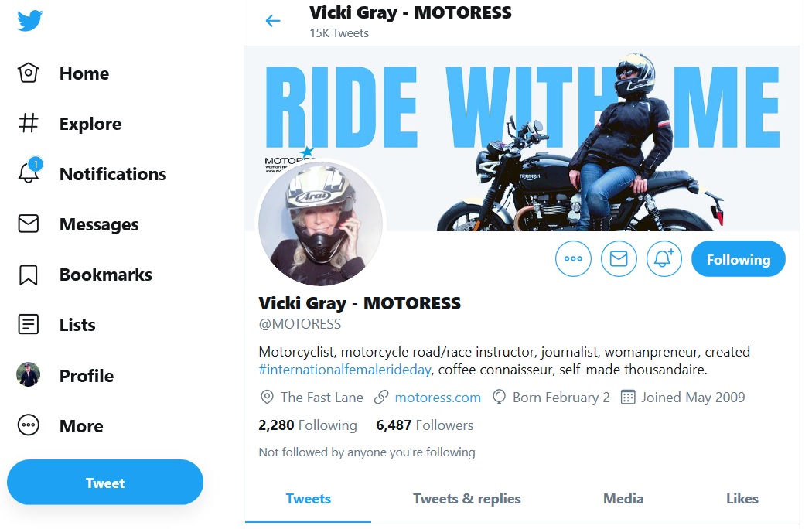
Task: Go back using the arrow icon
Action: (273, 21)
